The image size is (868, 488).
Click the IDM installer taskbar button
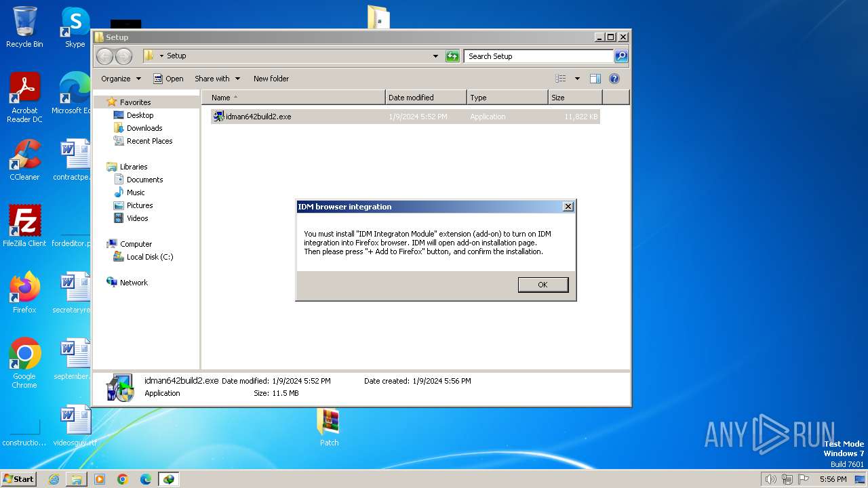[x=169, y=479]
